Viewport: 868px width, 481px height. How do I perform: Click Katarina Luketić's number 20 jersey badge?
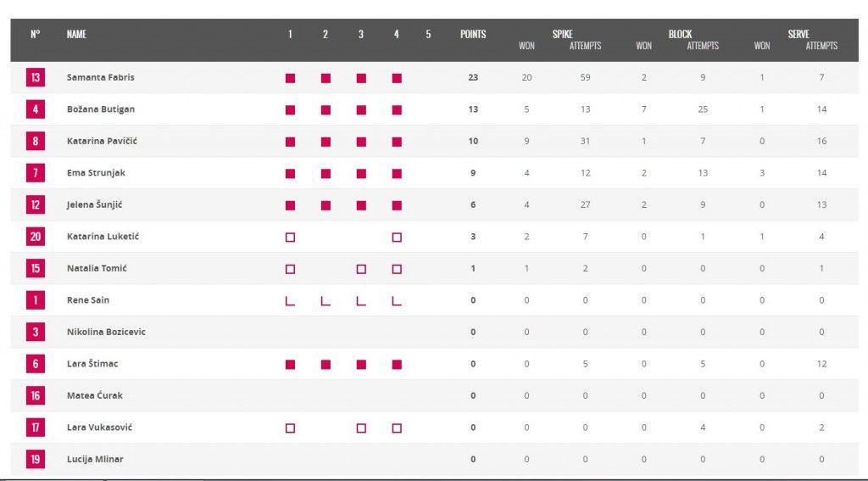tap(36, 237)
